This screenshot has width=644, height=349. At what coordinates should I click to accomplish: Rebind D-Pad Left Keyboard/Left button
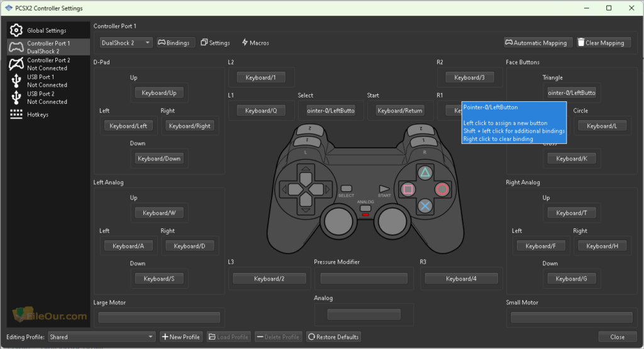128,126
